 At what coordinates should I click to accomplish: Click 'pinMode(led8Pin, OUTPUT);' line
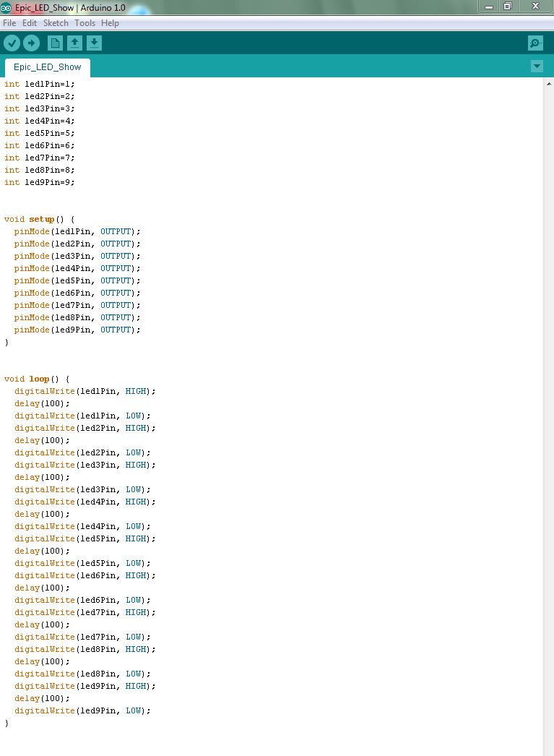tap(77, 318)
